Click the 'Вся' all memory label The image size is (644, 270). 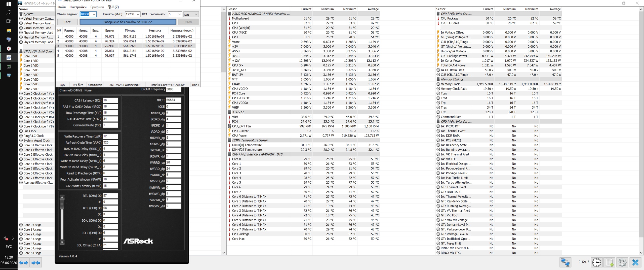tap(144, 14)
